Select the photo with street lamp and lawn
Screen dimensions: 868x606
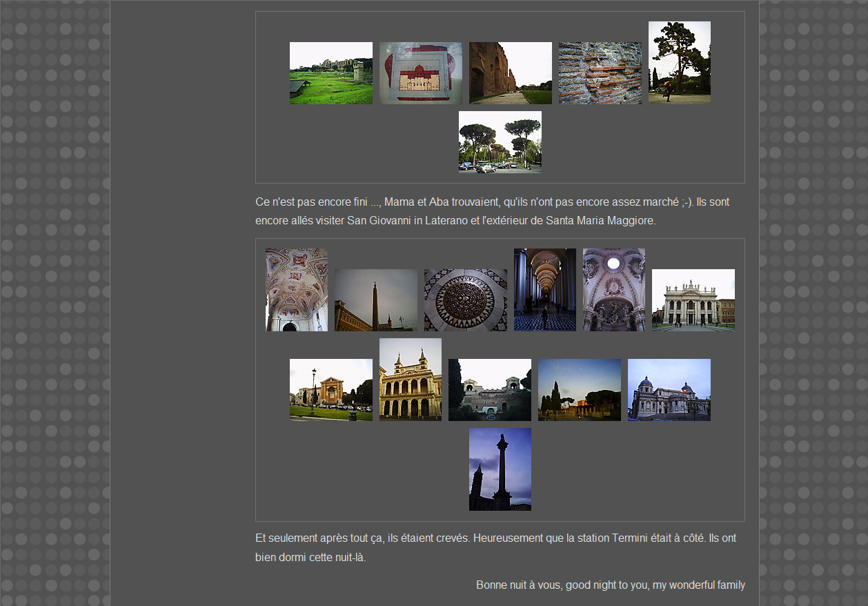[331, 390]
